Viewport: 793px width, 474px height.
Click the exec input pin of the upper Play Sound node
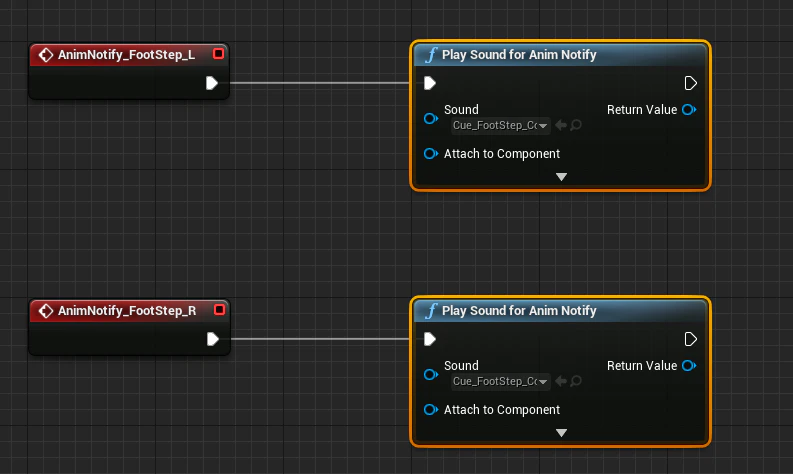[430, 83]
